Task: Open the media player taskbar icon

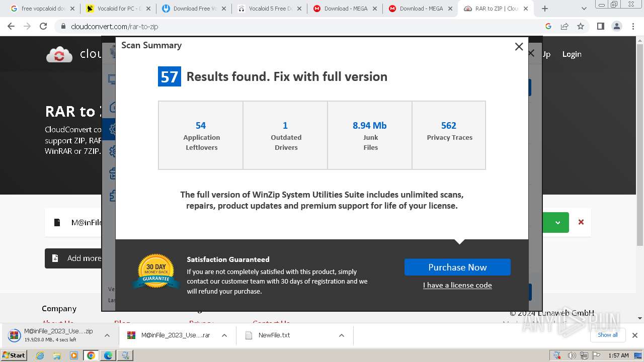Action: (74, 355)
